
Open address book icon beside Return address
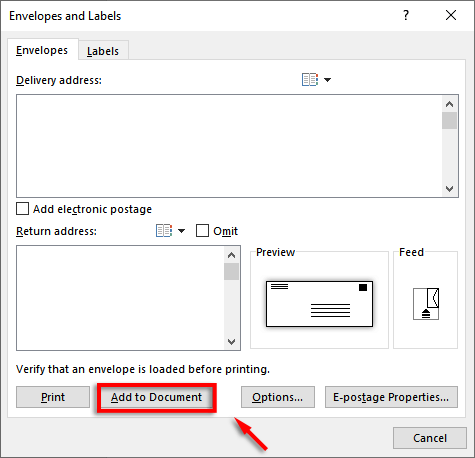click(x=164, y=231)
